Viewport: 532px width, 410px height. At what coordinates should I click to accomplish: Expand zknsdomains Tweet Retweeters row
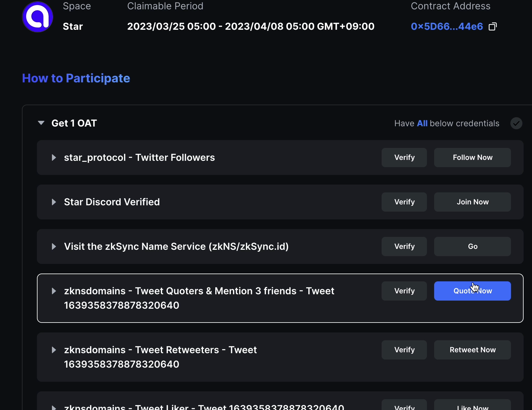pos(54,350)
